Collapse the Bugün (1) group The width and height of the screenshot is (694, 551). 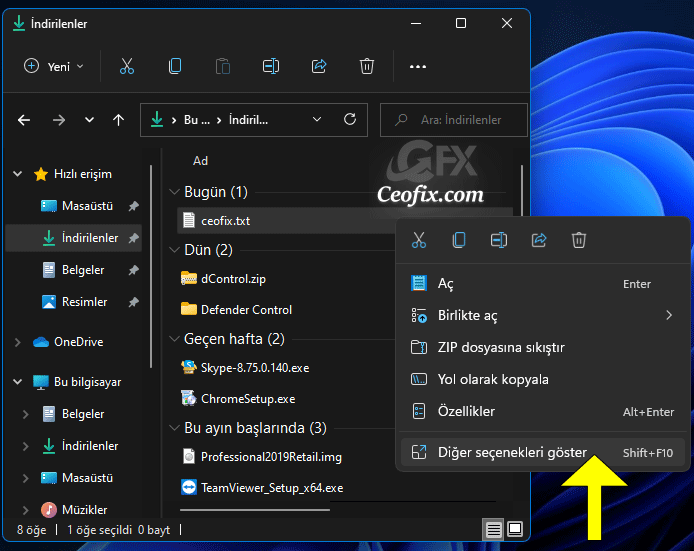point(174,192)
